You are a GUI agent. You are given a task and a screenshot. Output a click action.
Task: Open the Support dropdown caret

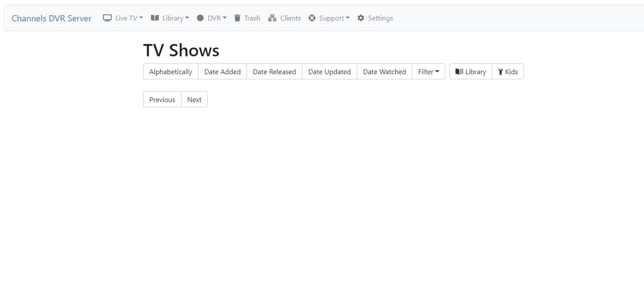point(348,18)
